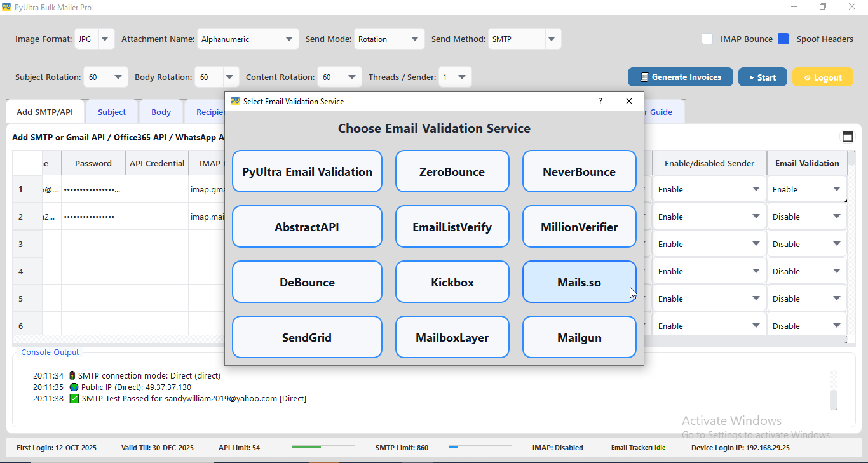The height and width of the screenshot is (463, 868).
Task: Click the help question mark in the validation dialog
Action: click(600, 101)
